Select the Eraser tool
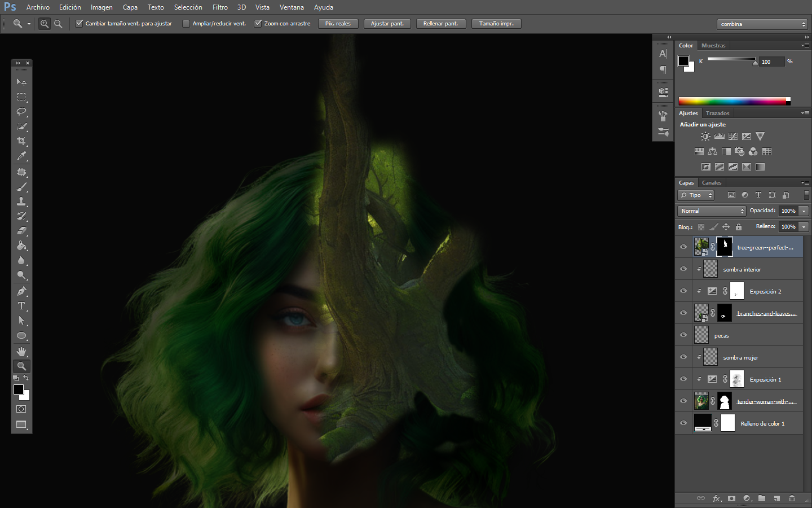This screenshot has height=508, width=812. tap(21, 231)
